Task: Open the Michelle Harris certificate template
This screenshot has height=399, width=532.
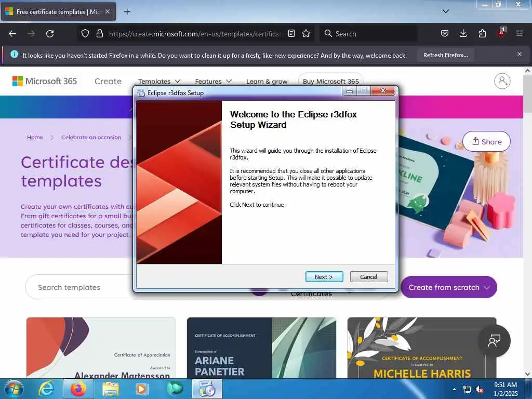Action: pyautogui.click(x=422, y=348)
